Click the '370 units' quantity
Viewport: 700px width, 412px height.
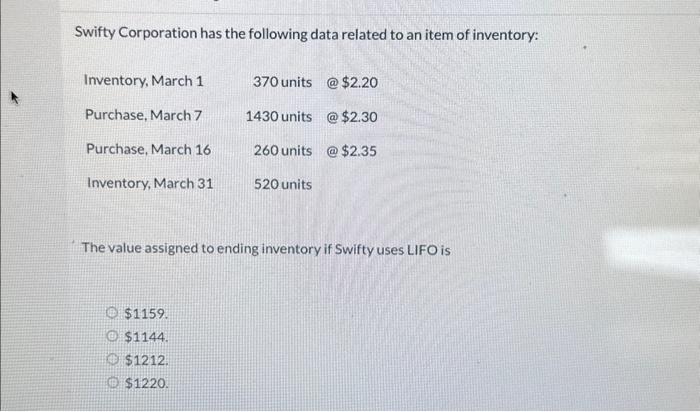(282, 80)
